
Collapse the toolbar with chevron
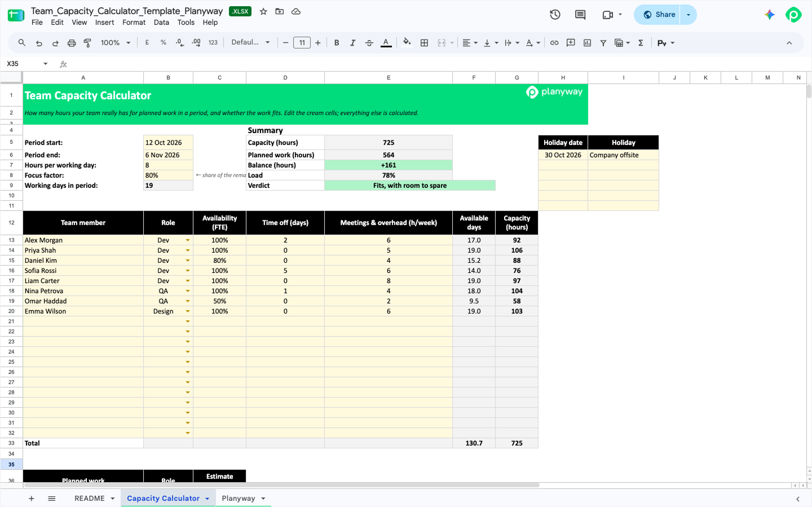789,43
